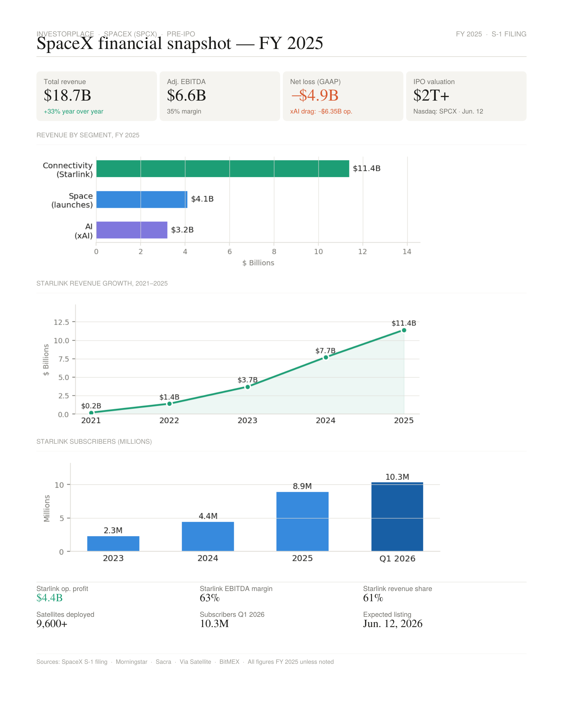Click the "STARLINK REVENUE GROWTH, 2021–2025" heading
Viewport: 563px width, 728px height.
pyautogui.click(x=102, y=283)
